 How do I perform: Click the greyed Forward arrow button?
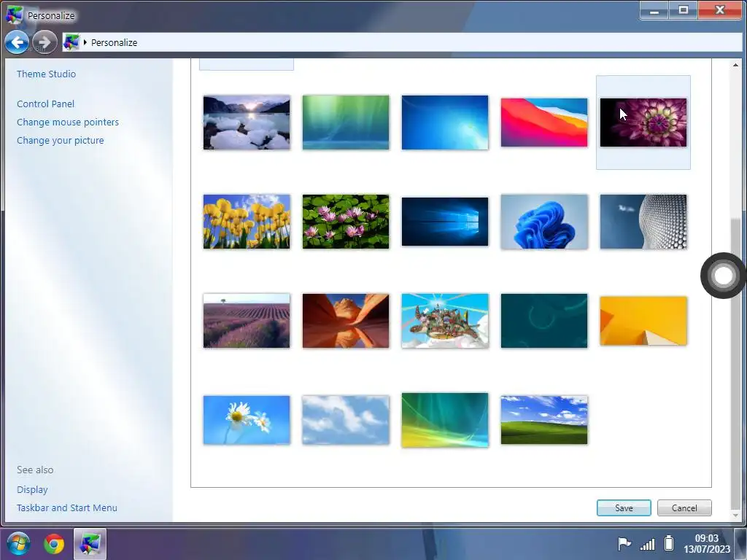(x=44, y=43)
